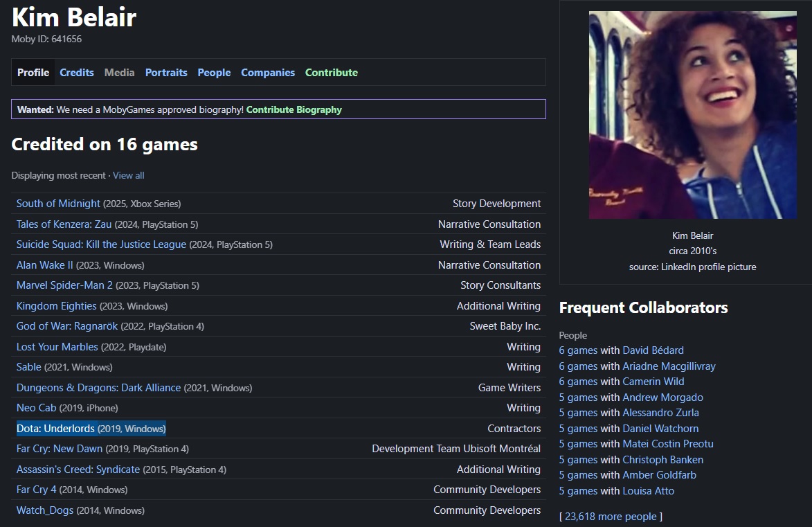This screenshot has width=812, height=527.
Task: Open Tales of Kenzera: Zau link
Action: (x=64, y=224)
